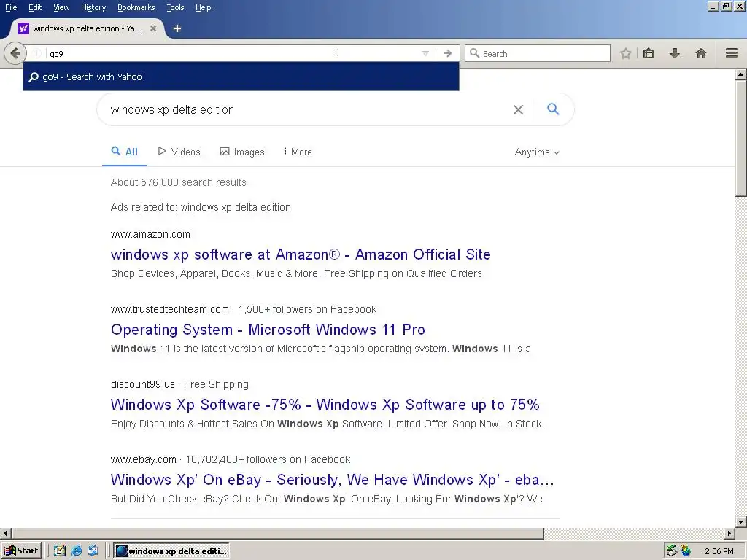Click the vertical scrollbar up arrow
The height and width of the screenshot is (560, 747).
[741, 74]
